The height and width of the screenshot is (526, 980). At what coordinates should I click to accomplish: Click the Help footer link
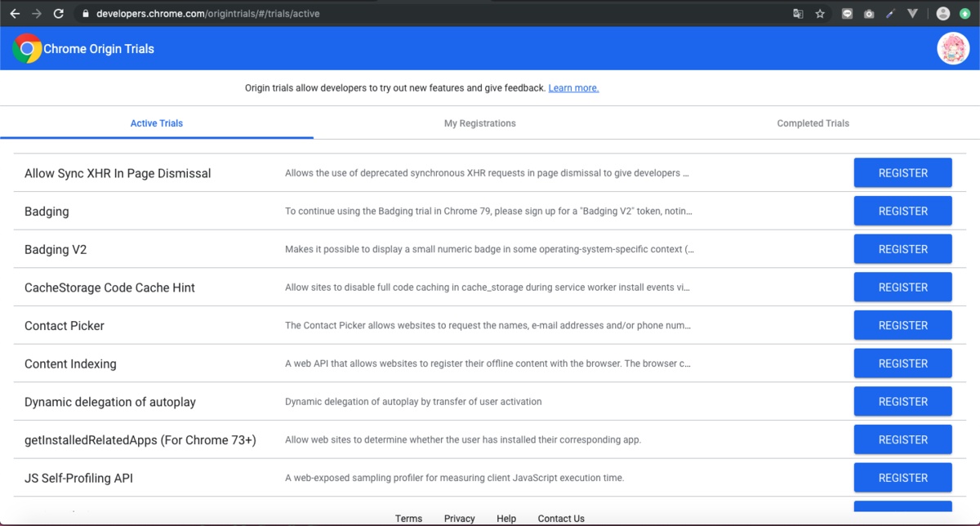[506, 519]
